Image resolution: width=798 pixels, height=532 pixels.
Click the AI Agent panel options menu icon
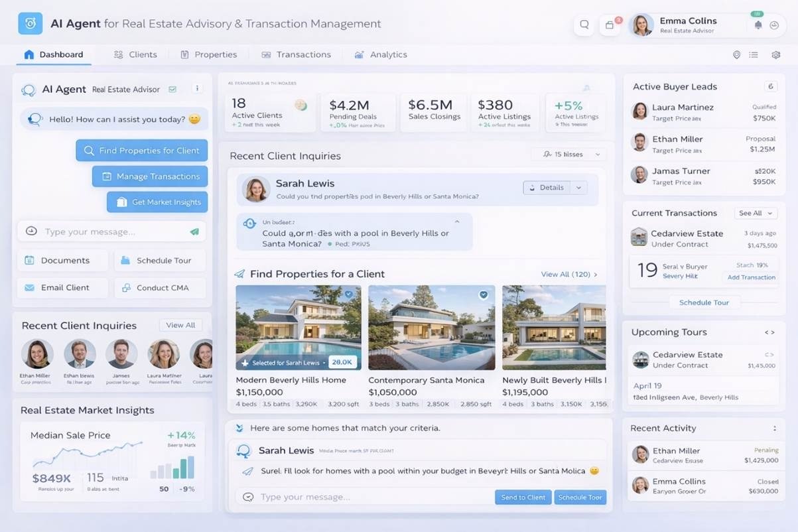(x=196, y=88)
